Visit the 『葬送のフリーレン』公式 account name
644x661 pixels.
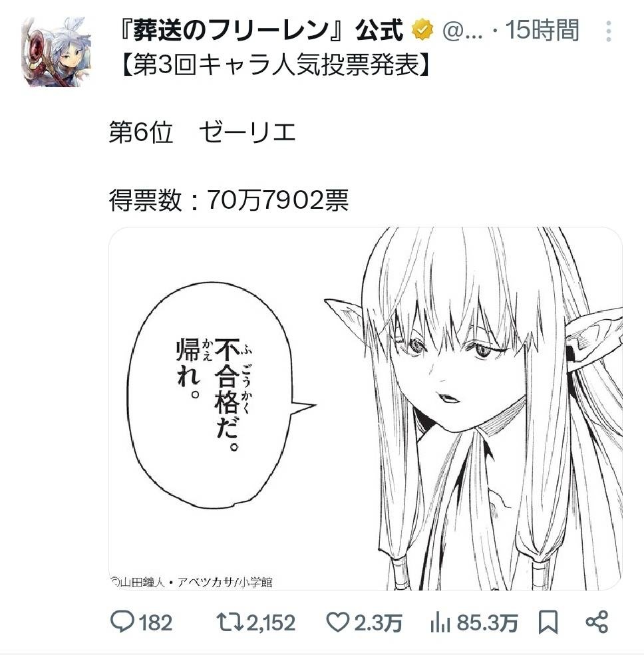point(261,31)
